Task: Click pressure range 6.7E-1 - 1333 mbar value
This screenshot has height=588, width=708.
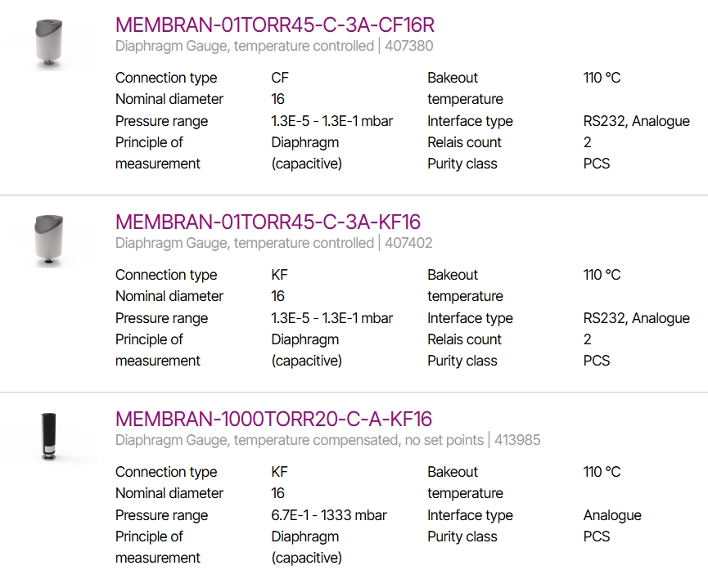Action: [329, 515]
